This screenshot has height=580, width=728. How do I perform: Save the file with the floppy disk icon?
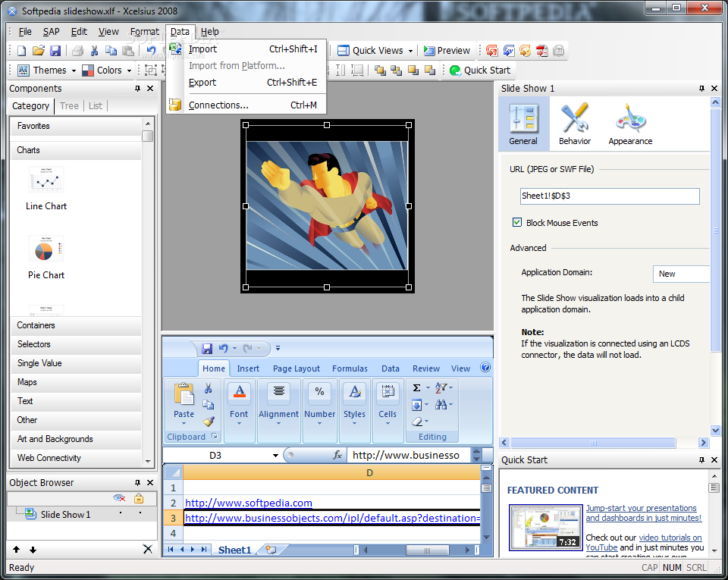[x=55, y=51]
